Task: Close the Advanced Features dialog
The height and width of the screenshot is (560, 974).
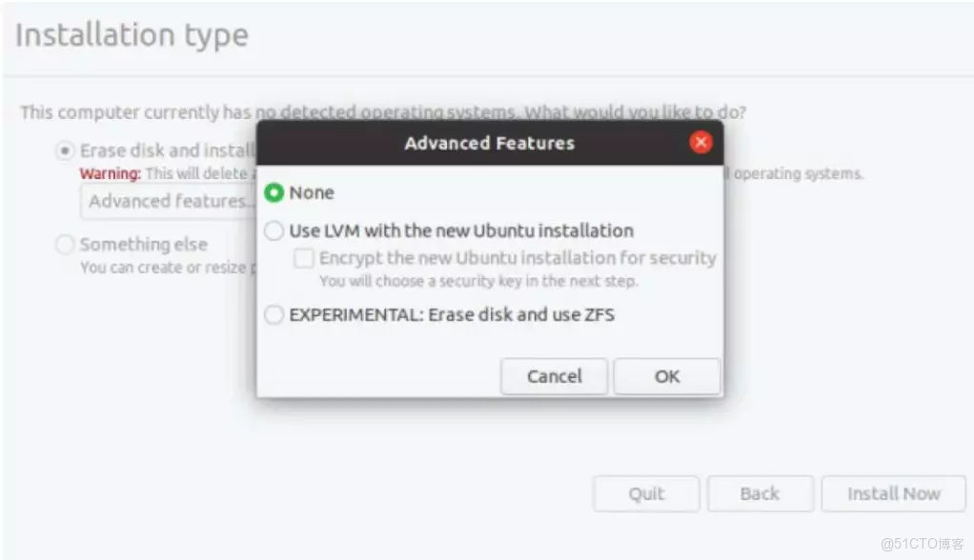Action: (701, 143)
